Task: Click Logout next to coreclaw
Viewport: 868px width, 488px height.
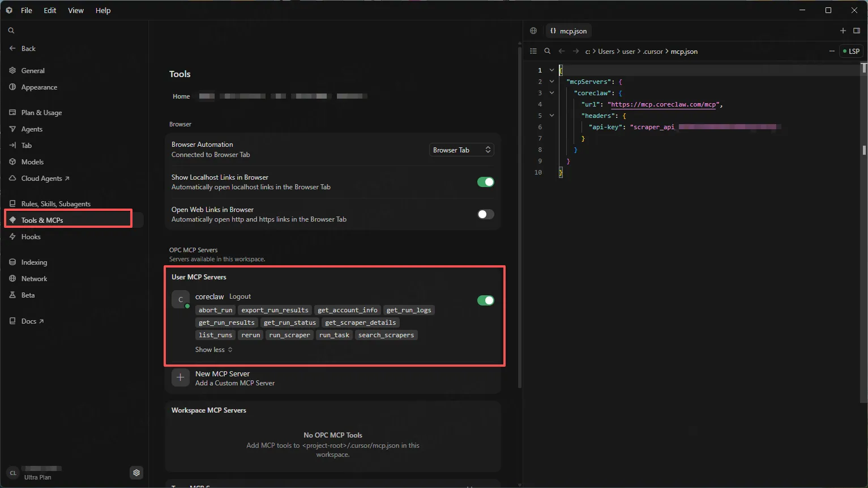Action: pyautogui.click(x=240, y=296)
